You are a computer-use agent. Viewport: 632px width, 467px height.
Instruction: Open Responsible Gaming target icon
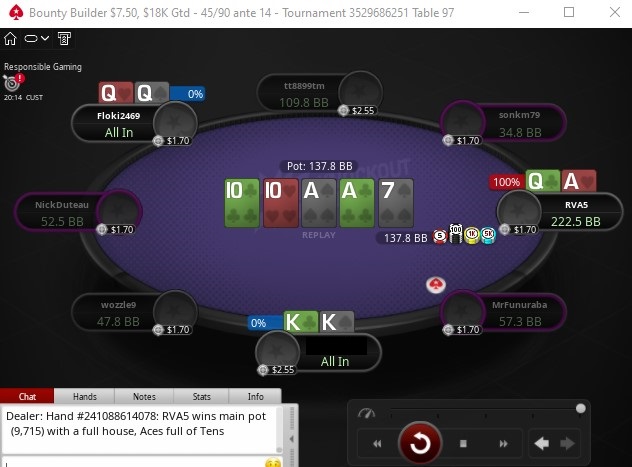[x=12, y=83]
